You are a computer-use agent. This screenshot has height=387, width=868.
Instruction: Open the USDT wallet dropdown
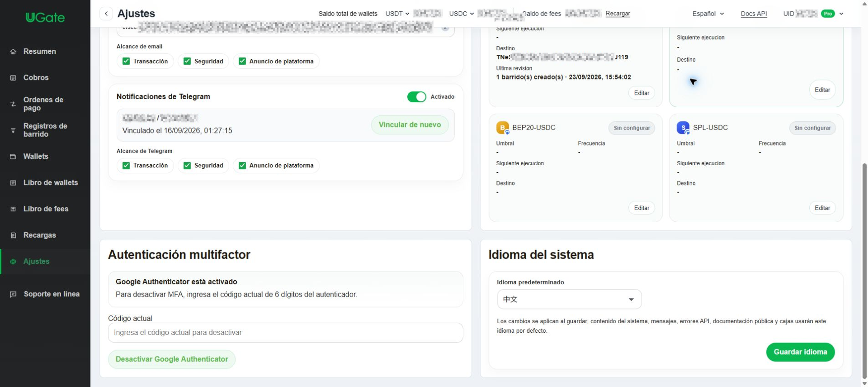397,14
